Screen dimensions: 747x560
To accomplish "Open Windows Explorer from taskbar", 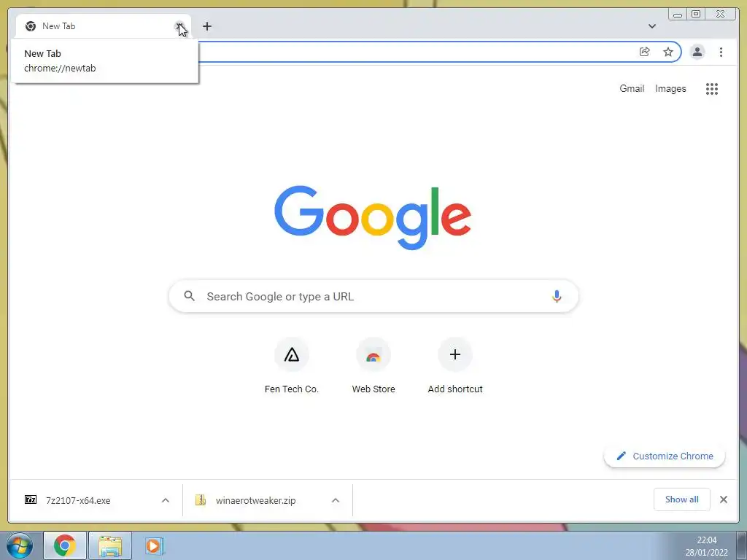I will tap(110, 545).
